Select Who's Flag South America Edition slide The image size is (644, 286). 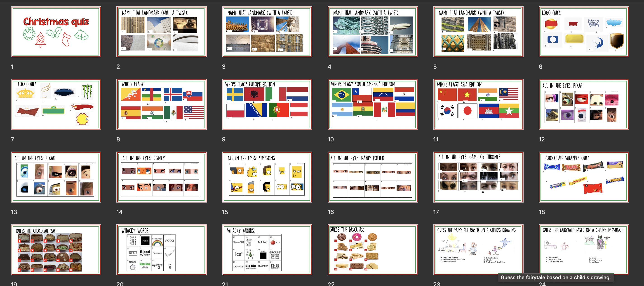(372, 104)
